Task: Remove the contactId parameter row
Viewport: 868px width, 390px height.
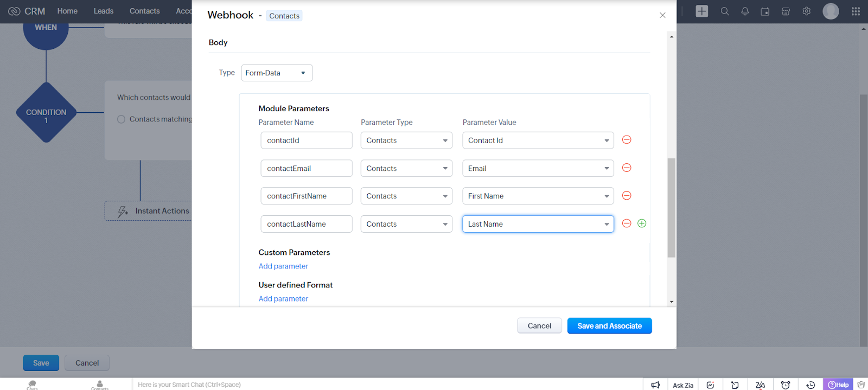Action: (x=627, y=140)
